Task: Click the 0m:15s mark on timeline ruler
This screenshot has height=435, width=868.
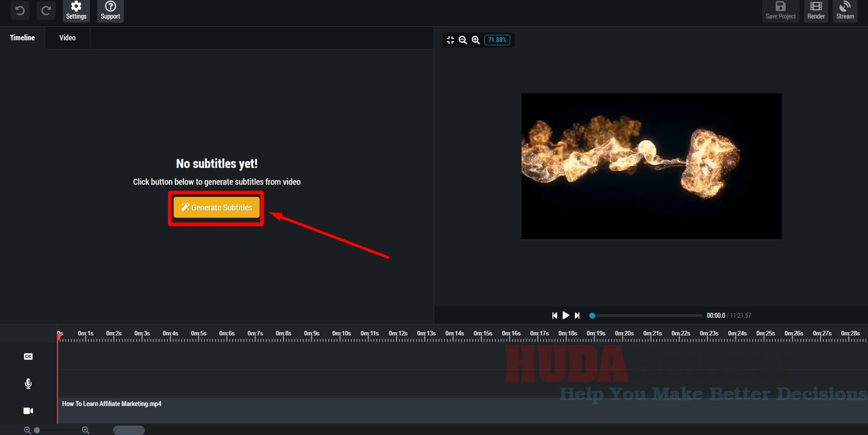Action: point(483,334)
